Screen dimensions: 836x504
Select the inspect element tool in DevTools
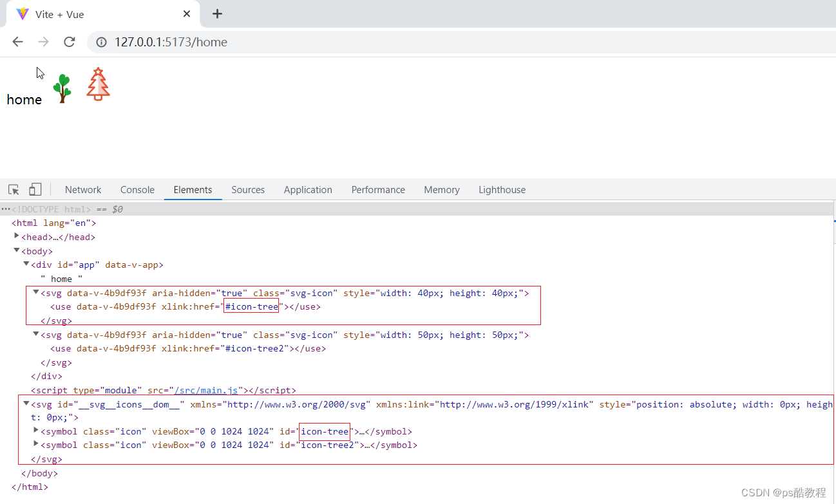coord(13,189)
